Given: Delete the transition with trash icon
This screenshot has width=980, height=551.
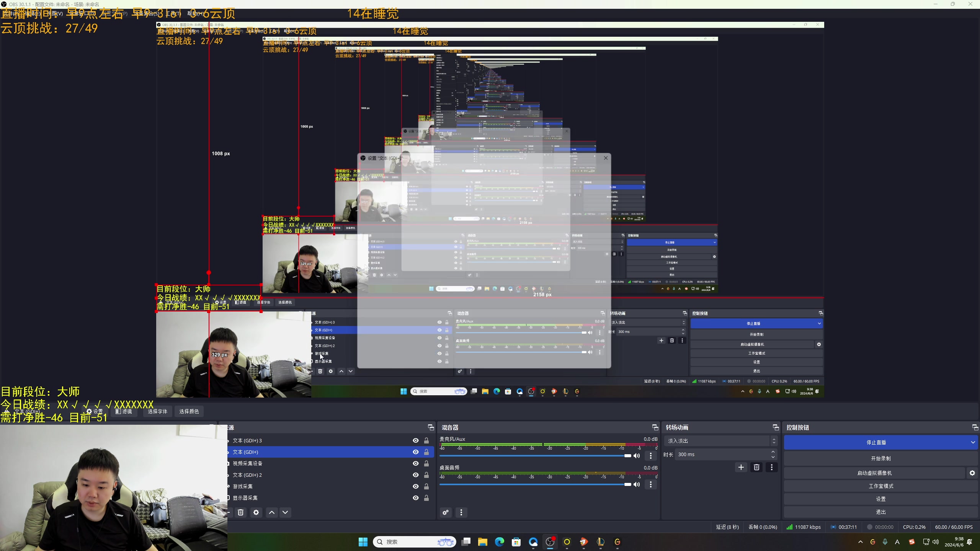Looking at the screenshot, I should coord(756,467).
